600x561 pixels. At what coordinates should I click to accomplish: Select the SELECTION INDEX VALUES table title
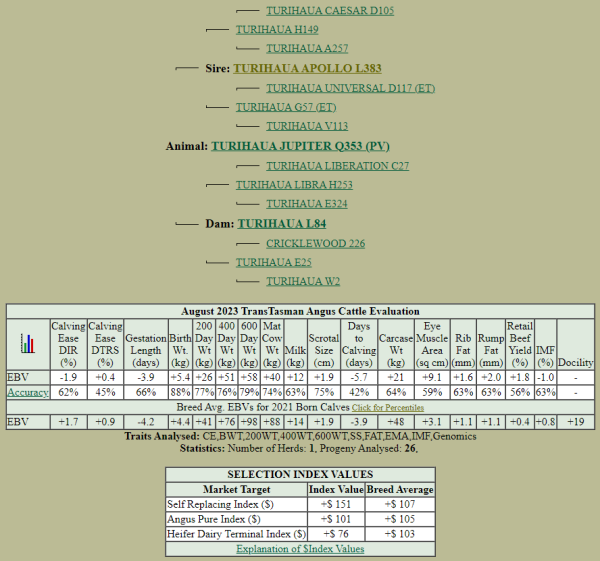(300, 475)
